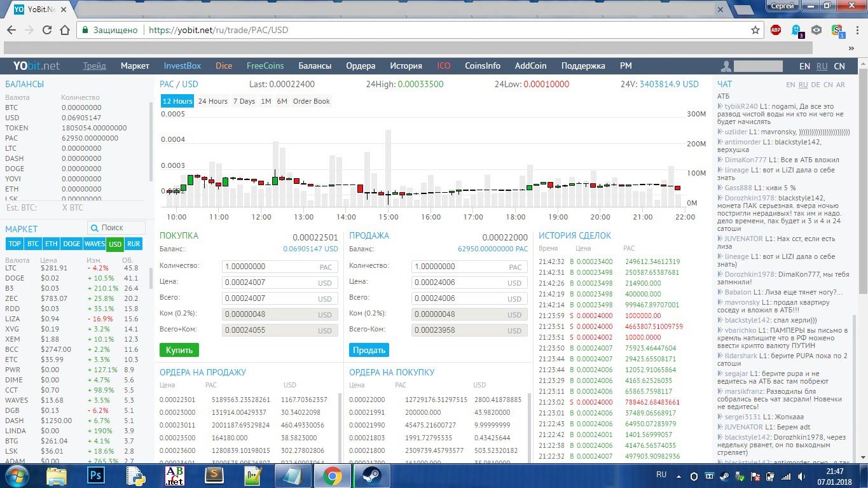The width and height of the screenshot is (868, 488).
Task: Select the WAVES market tab
Action: tap(94, 244)
